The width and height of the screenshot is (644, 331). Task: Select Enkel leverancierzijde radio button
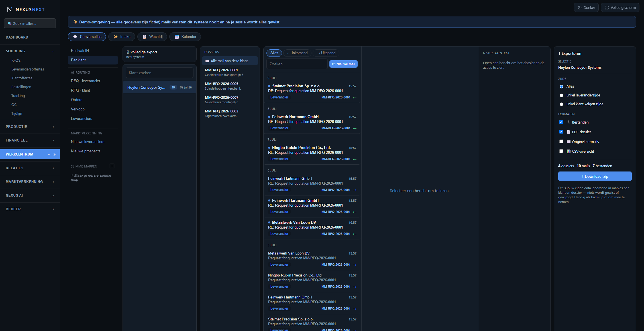pos(561,96)
